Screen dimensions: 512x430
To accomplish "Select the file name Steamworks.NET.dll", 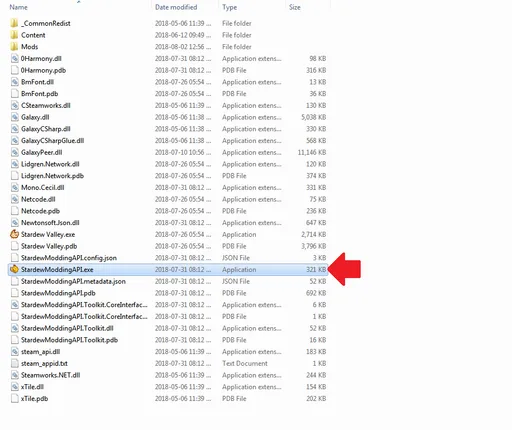I will pyautogui.click(x=51, y=375).
